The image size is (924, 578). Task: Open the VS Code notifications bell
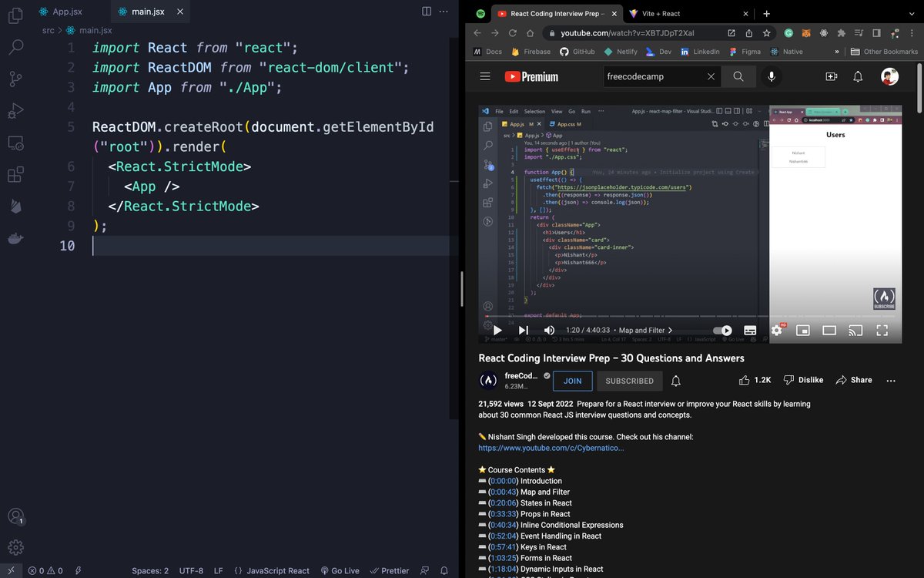point(446,571)
